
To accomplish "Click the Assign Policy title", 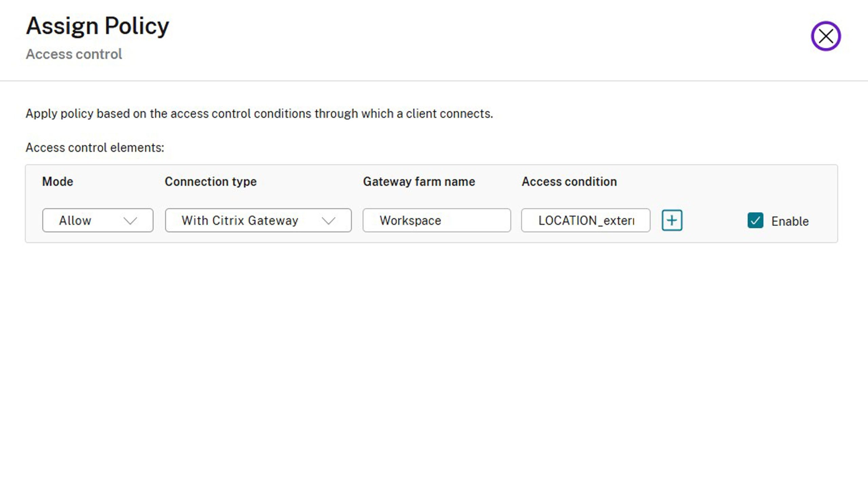I will (98, 26).
